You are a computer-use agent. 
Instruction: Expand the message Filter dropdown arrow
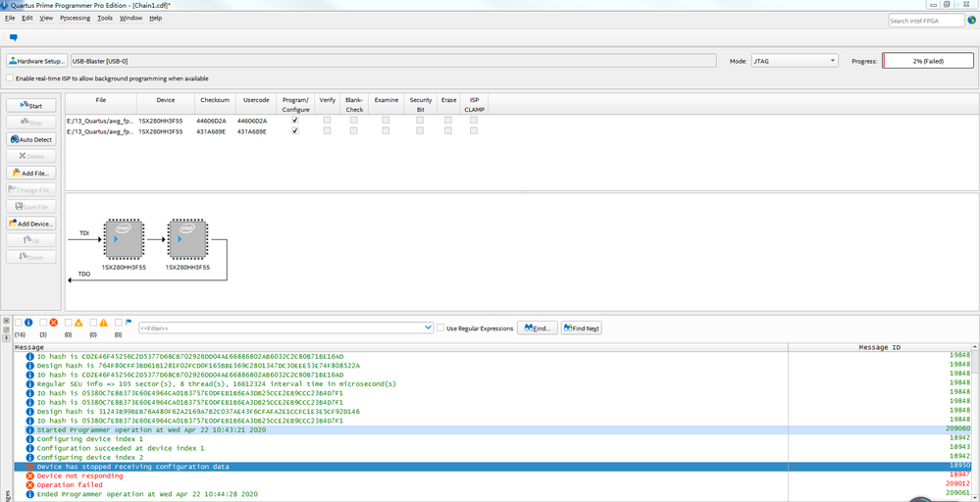[x=428, y=327]
